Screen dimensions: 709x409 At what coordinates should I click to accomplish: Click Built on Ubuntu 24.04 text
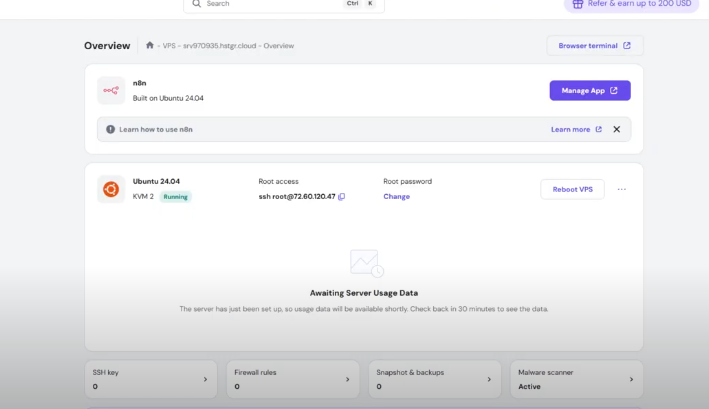(x=168, y=98)
